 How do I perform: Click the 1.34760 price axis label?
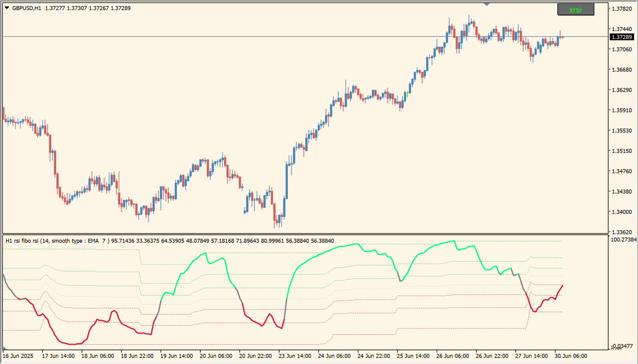[622, 171]
